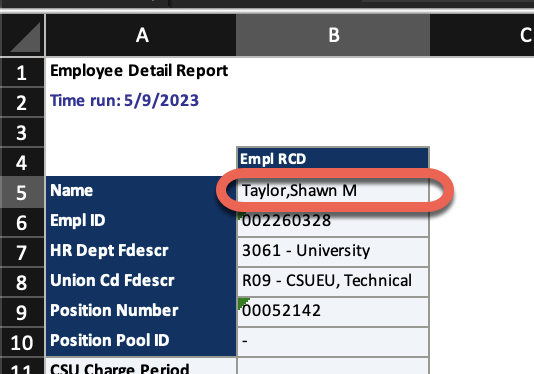Select the dash cell beside Position Pool ID
The image size is (534, 374).
coord(333,341)
